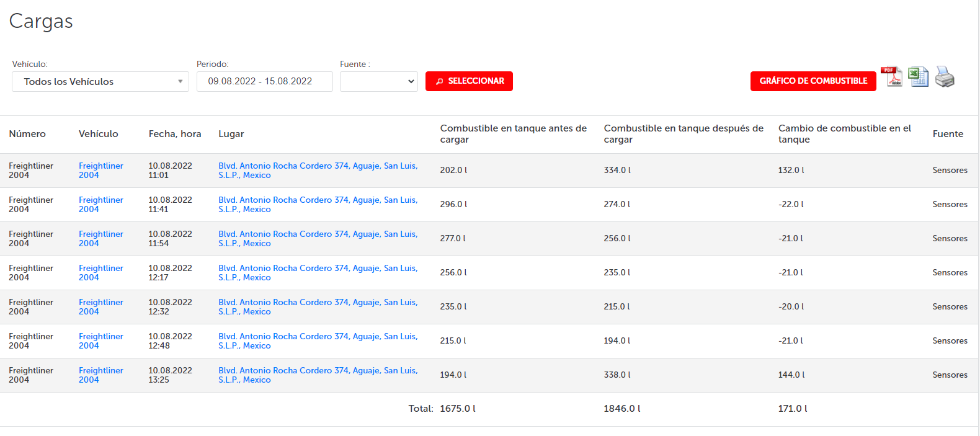Image resolution: width=980 pixels, height=436 pixels.
Task: Open the Fuente dropdown
Action: pyautogui.click(x=379, y=81)
